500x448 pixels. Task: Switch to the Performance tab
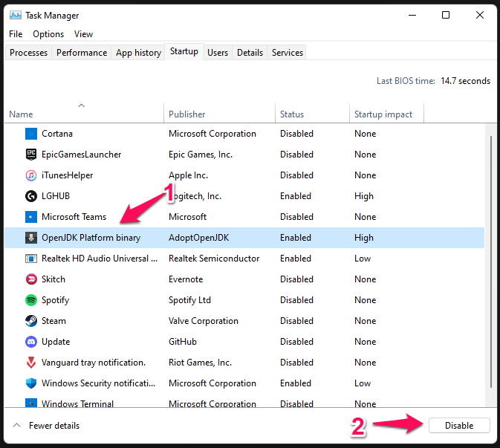tap(82, 53)
